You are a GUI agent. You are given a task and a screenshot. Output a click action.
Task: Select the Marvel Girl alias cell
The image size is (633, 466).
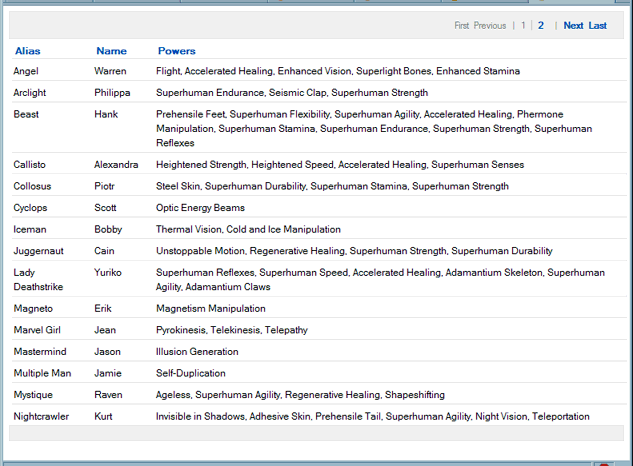tap(37, 330)
